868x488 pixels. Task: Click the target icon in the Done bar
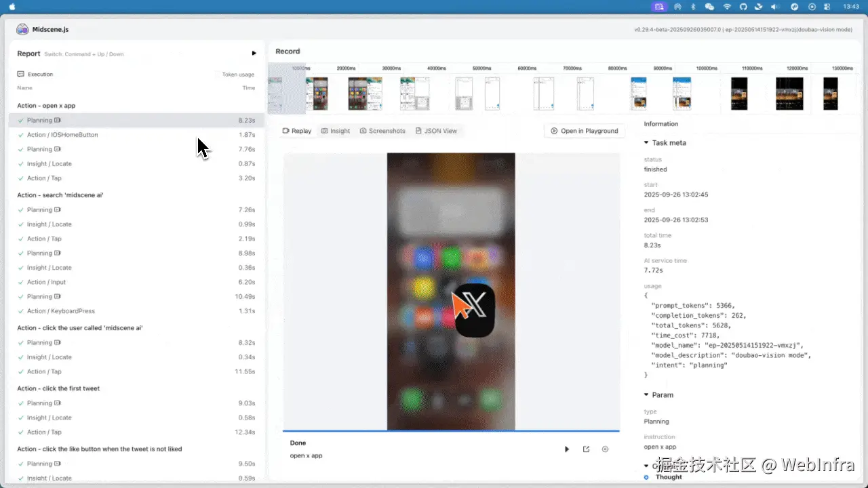(x=605, y=449)
